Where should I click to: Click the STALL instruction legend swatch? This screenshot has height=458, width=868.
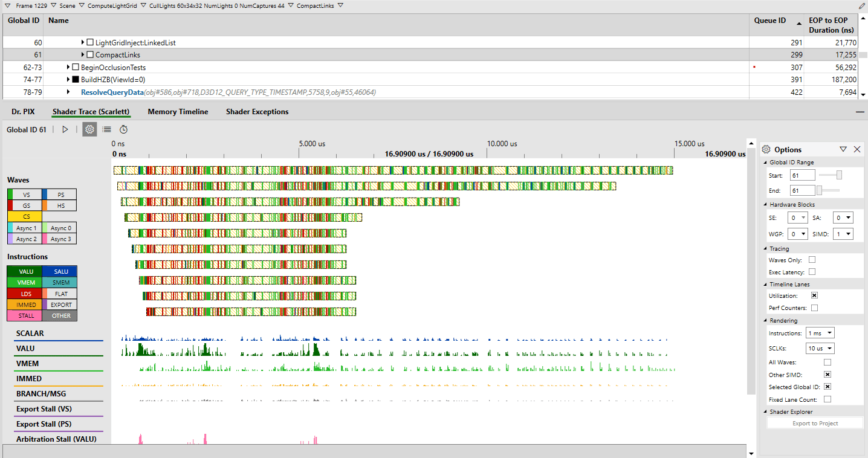(25, 315)
